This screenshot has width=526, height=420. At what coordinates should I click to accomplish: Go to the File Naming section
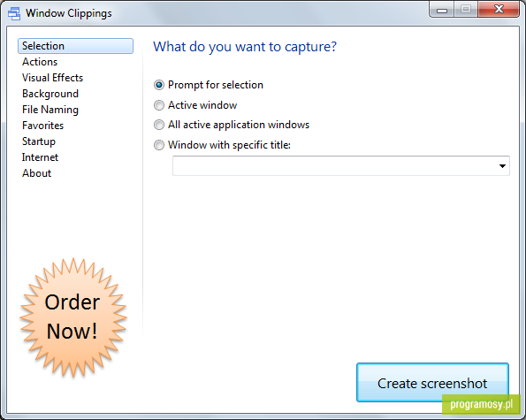pos(50,110)
